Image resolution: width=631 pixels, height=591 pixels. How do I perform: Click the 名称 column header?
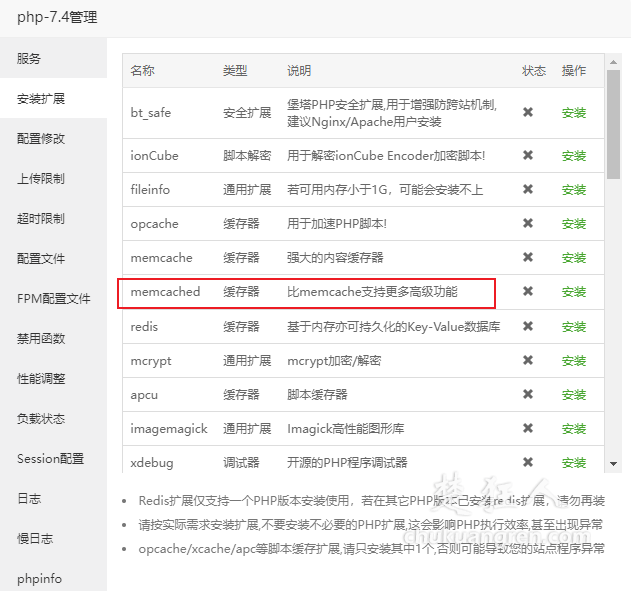[x=143, y=71]
